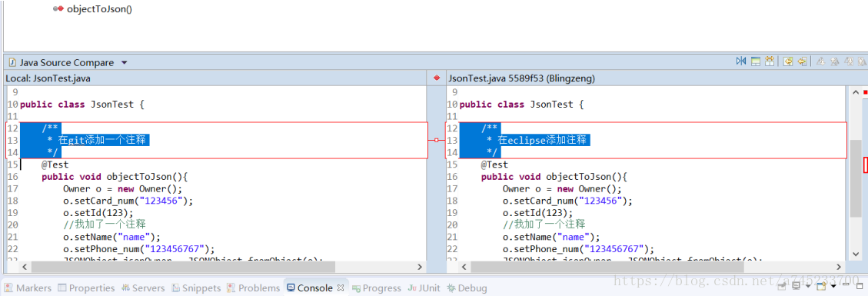Viewport: 868px width, 296px height.
Task: Maximize the bottom Console view panel
Action: point(859,286)
